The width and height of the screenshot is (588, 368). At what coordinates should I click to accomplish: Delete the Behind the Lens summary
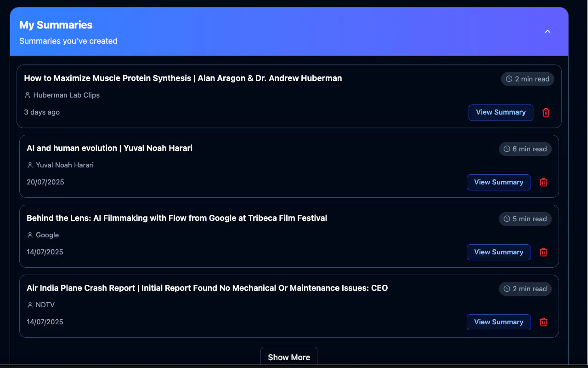[543, 252]
